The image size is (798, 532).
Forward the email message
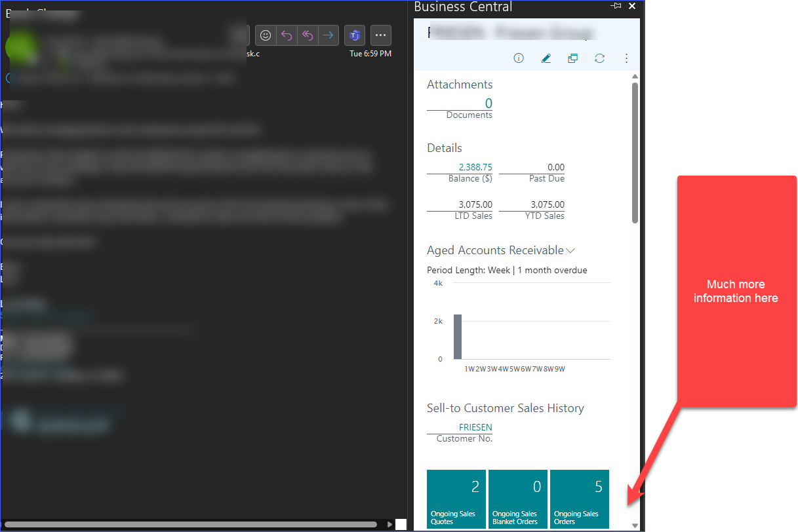tap(329, 35)
